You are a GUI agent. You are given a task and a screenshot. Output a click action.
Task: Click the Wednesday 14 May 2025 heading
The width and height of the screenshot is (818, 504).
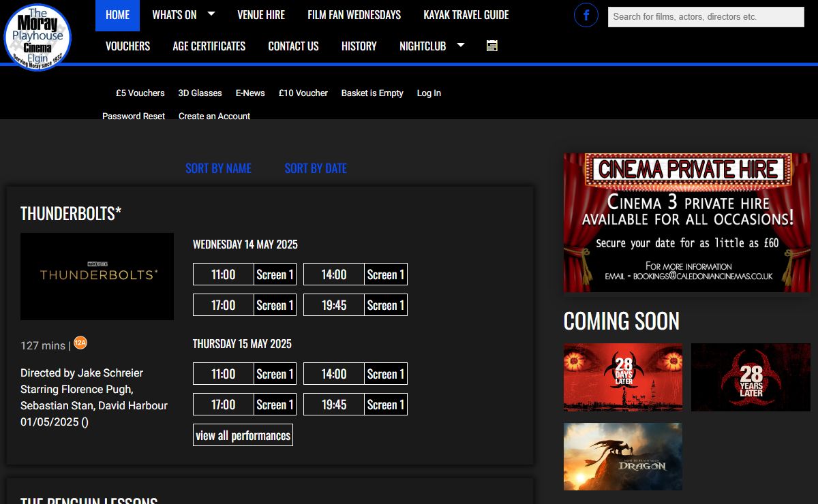pyautogui.click(x=245, y=245)
